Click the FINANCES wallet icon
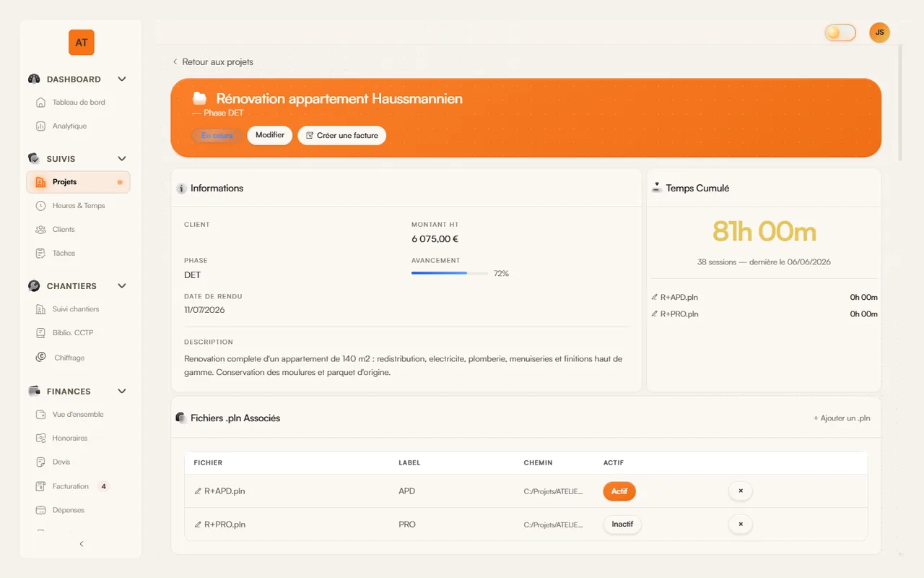 click(x=34, y=391)
